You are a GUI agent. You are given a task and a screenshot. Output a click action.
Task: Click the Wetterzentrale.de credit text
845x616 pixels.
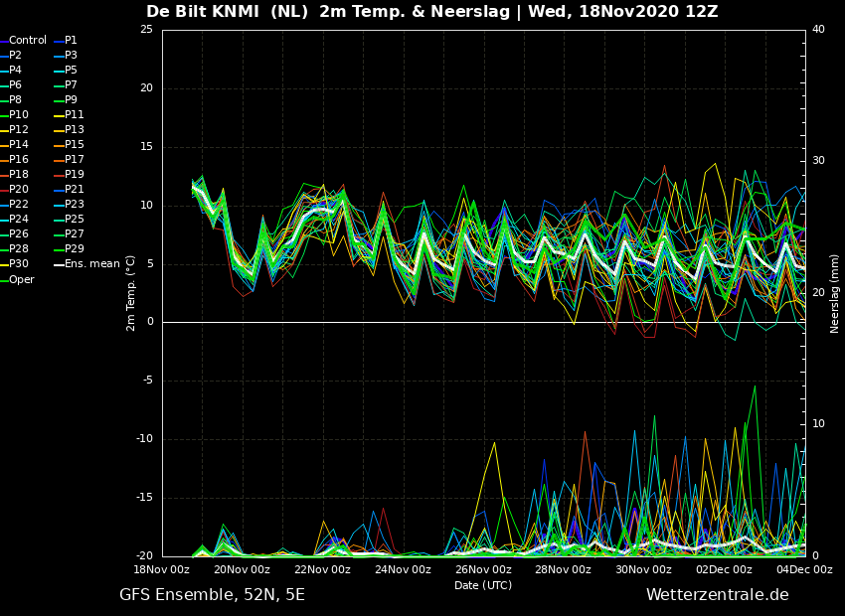point(718,595)
